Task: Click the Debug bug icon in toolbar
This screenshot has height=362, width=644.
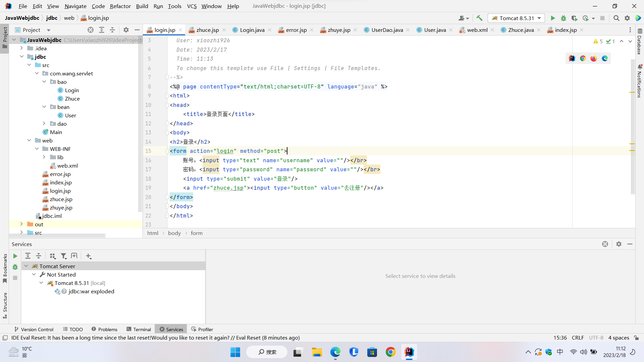Action: click(563, 18)
